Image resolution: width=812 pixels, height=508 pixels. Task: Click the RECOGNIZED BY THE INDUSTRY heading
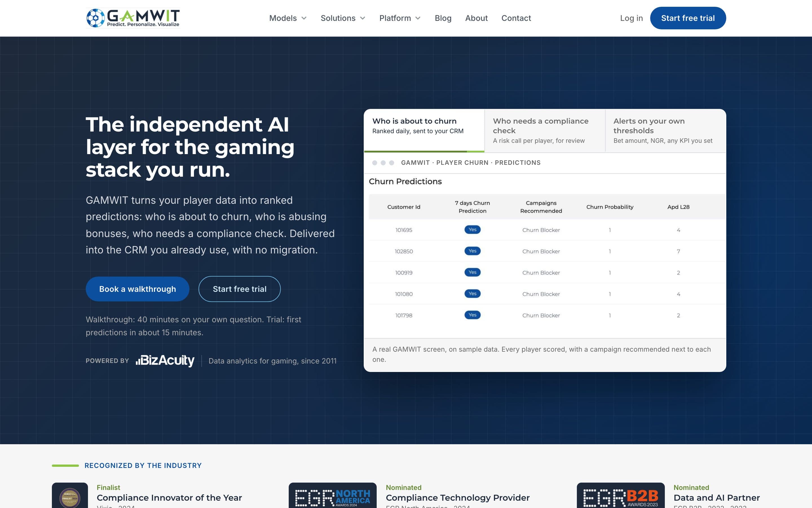[x=143, y=465]
